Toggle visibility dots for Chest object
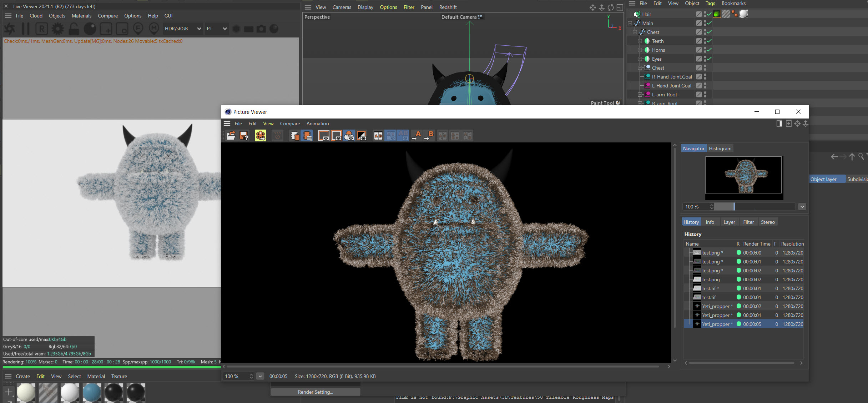This screenshot has height=403, width=868. [705, 68]
